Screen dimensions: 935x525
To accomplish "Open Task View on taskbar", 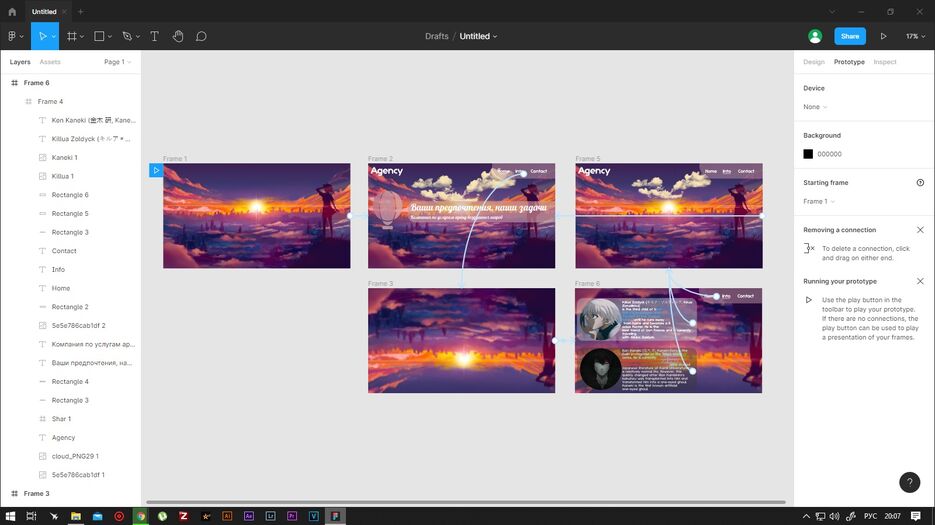I will [32, 516].
